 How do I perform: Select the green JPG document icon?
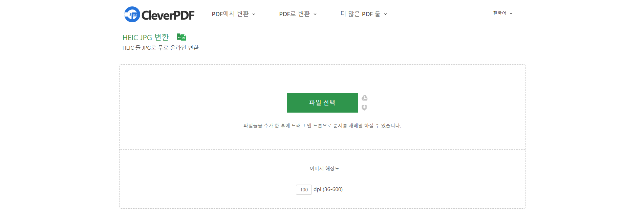(184, 38)
